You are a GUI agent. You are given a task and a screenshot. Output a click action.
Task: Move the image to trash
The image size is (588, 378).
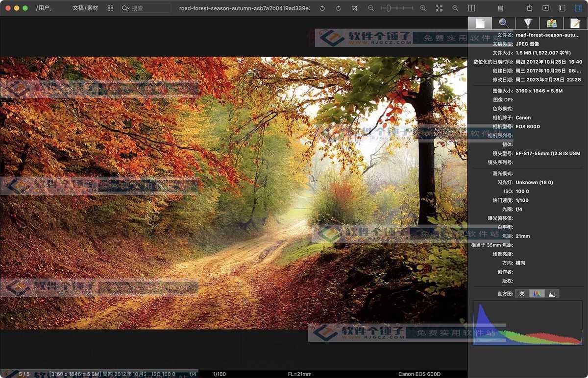(x=500, y=8)
